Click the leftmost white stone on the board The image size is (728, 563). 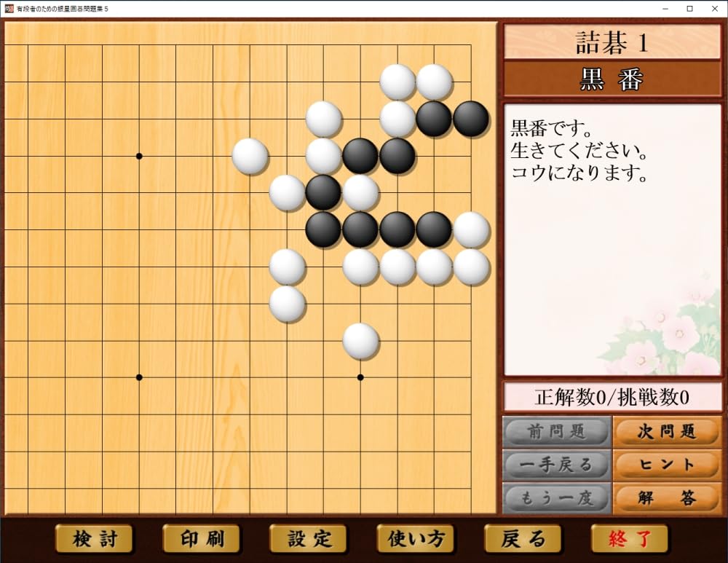coord(250,156)
